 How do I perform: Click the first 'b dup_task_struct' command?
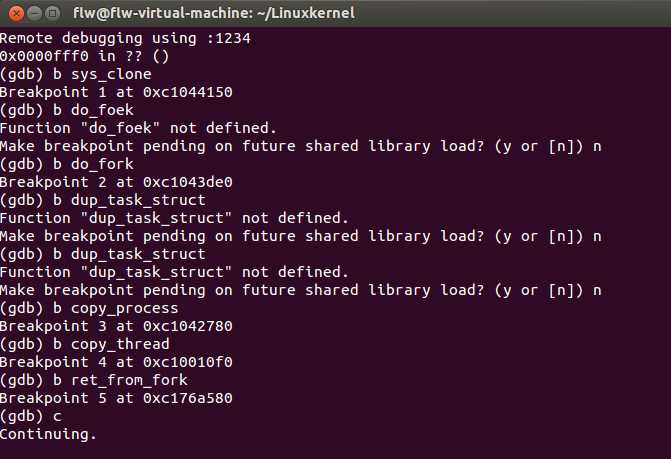(129, 200)
